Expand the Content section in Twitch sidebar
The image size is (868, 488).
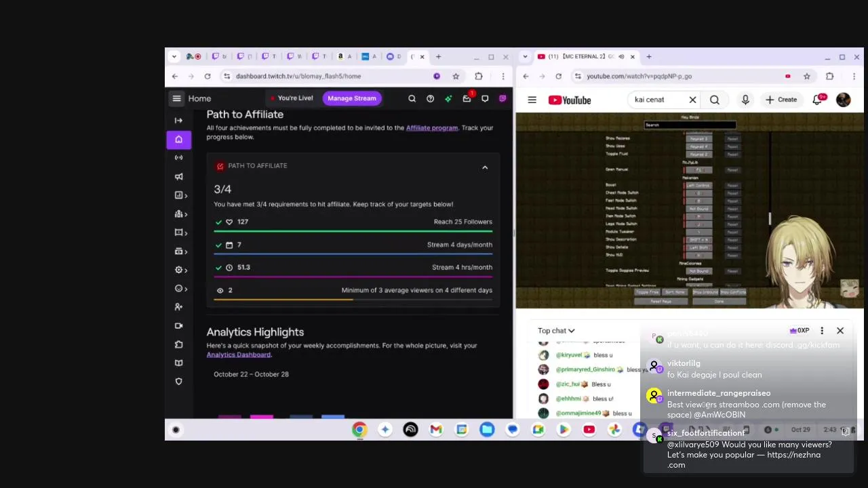pyautogui.click(x=180, y=232)
